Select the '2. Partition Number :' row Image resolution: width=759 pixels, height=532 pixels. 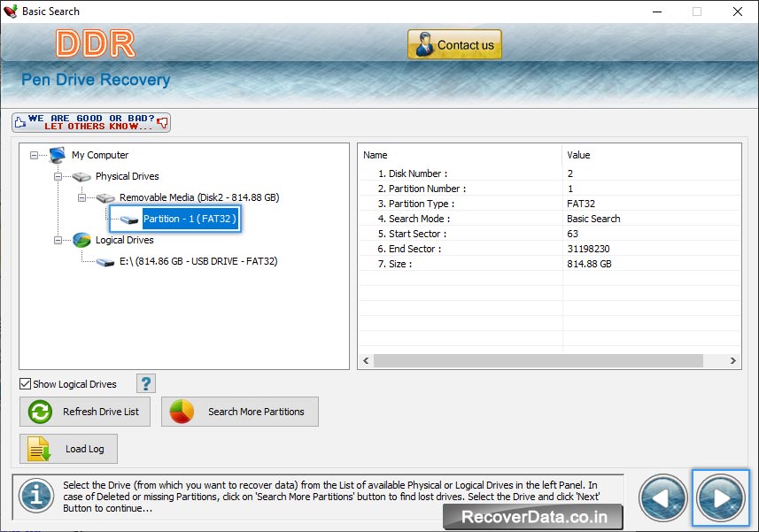pyautogui.click(x=550, y=189)
